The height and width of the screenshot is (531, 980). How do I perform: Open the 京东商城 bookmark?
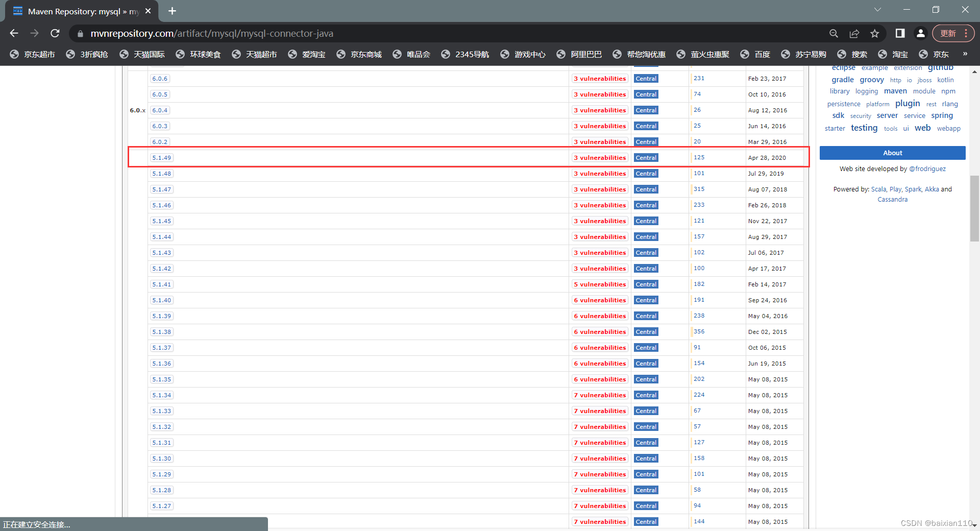coord(359,54)
